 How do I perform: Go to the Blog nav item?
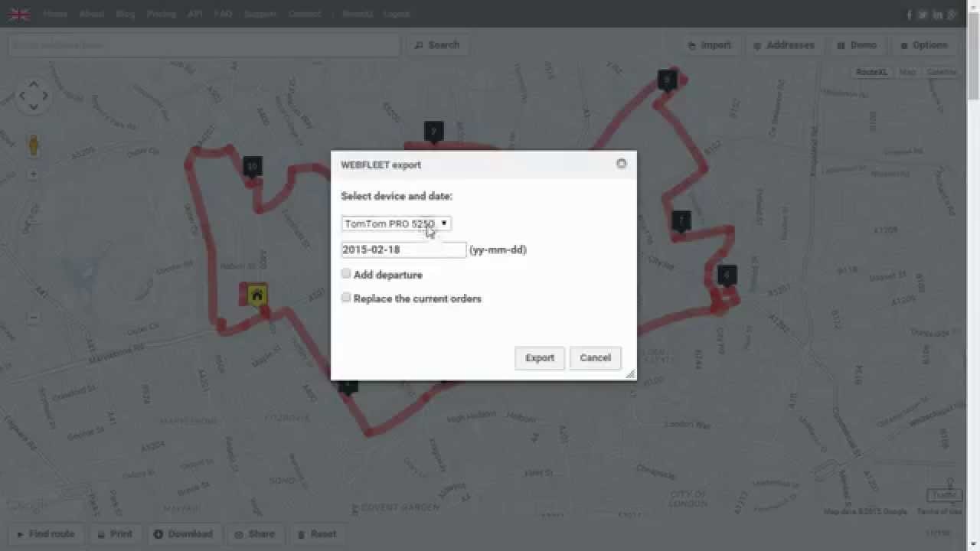pyautogui.click(x=126, y=14)
